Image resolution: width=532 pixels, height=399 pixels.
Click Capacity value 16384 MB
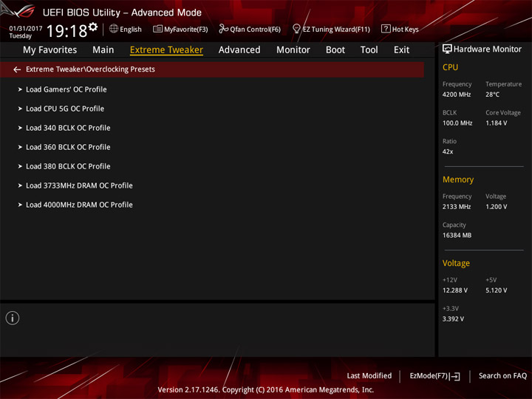pyautogui.click(x=457, y=235)
